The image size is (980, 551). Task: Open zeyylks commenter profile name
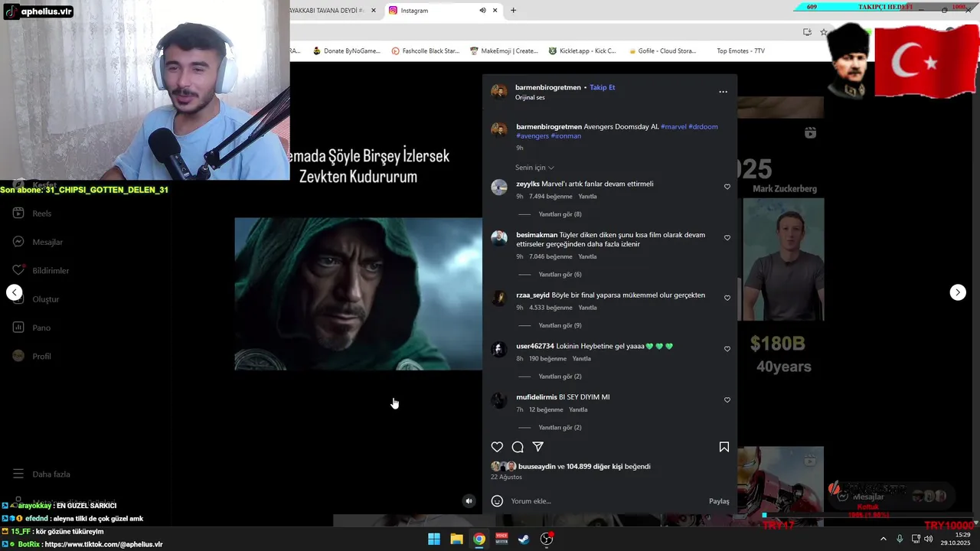[x=528, y=184]
